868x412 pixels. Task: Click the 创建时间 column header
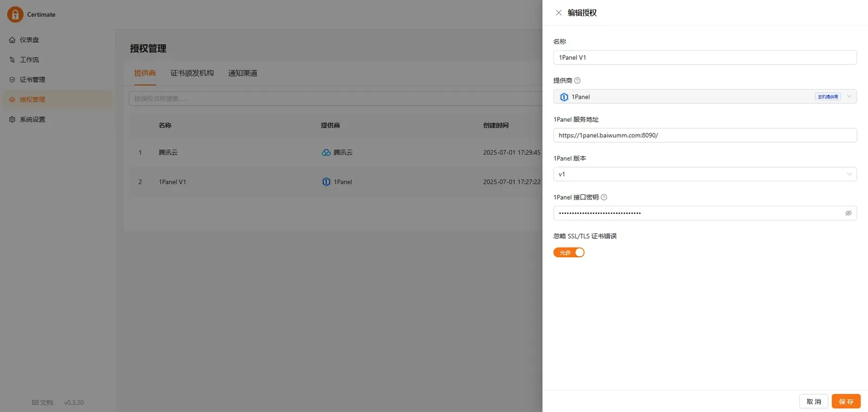point(496,125)
